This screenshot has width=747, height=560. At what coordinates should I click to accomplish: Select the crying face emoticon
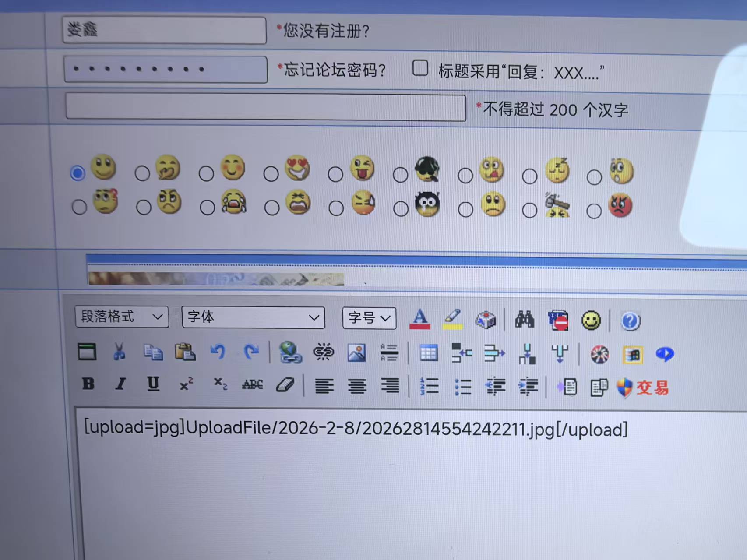click(x=208, y=206)
